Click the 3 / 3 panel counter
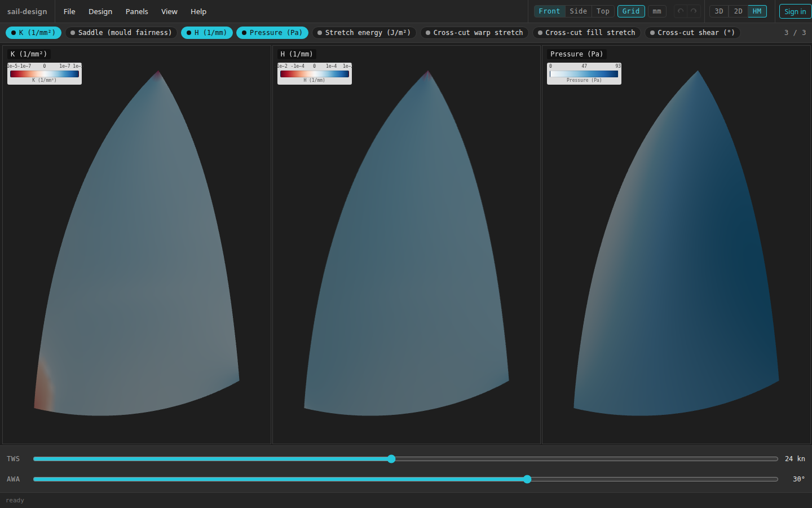The width and height of the screenshot is (812, 508). [795, 33]
